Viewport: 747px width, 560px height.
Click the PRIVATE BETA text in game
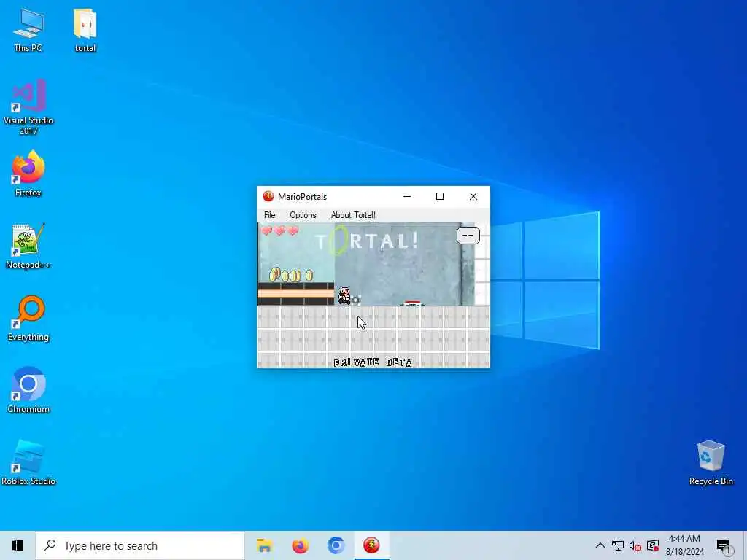point(373,362)
